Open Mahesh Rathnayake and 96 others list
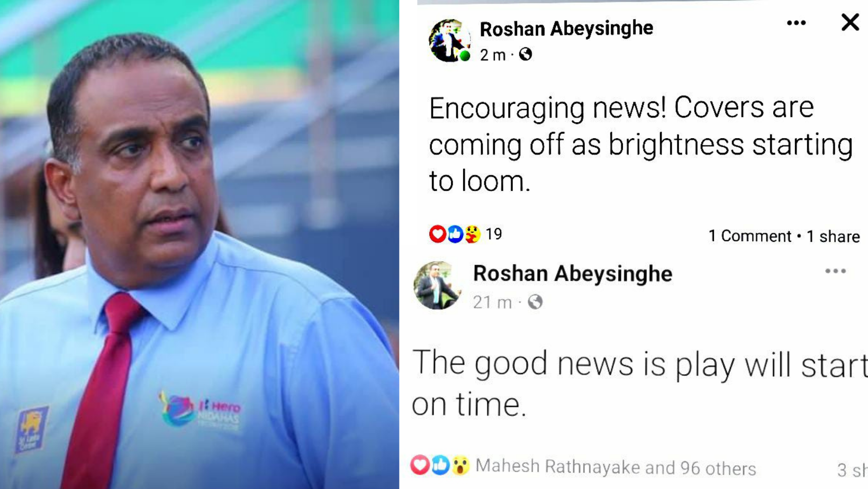Image resolution: width=868 pixels, height=489 pixels. point(616,467)
